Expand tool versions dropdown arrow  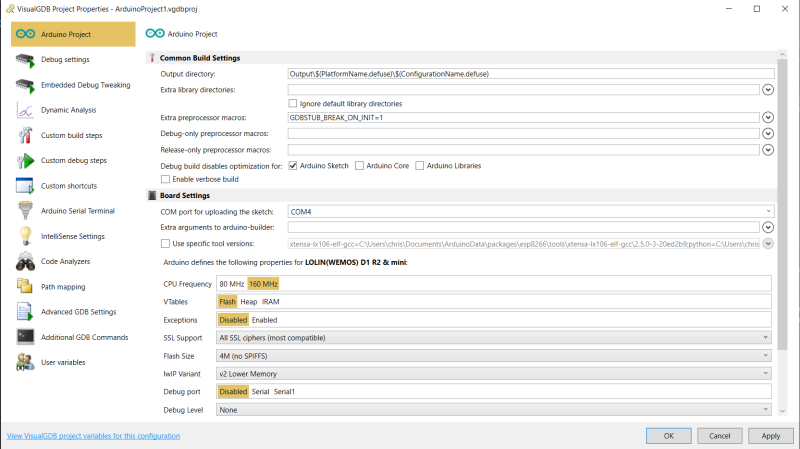tap(768, 244)
